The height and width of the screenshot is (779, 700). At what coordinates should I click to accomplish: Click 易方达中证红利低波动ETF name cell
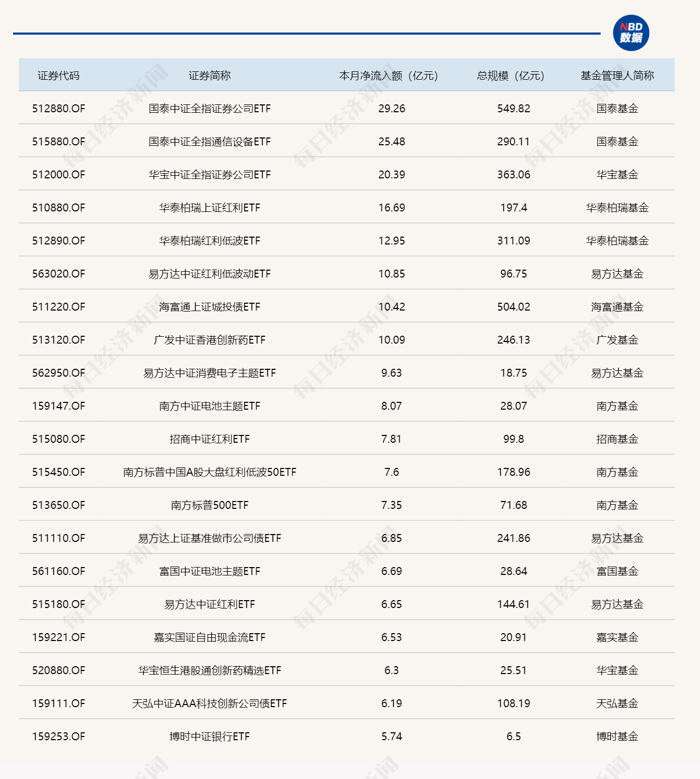coord(210,274)
